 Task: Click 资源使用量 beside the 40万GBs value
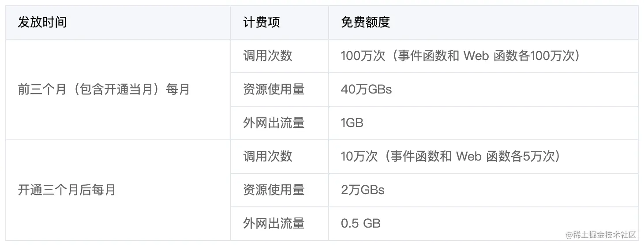click(274, 90)
